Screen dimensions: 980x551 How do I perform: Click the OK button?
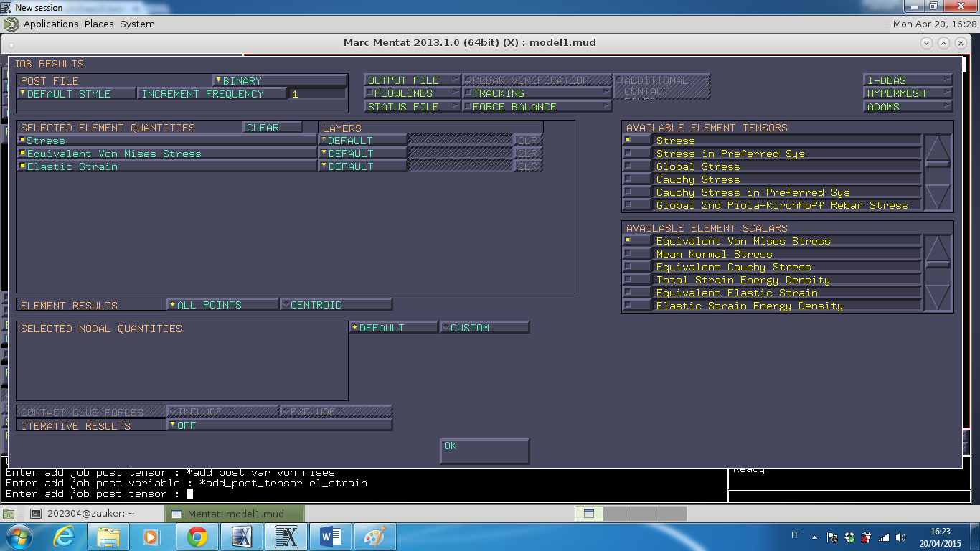[485, 451]
